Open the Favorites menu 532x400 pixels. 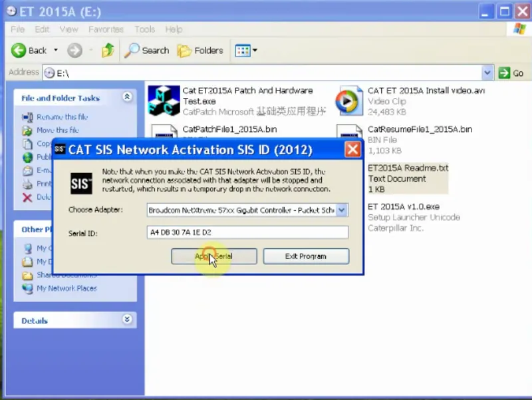(x=106, y=29)
